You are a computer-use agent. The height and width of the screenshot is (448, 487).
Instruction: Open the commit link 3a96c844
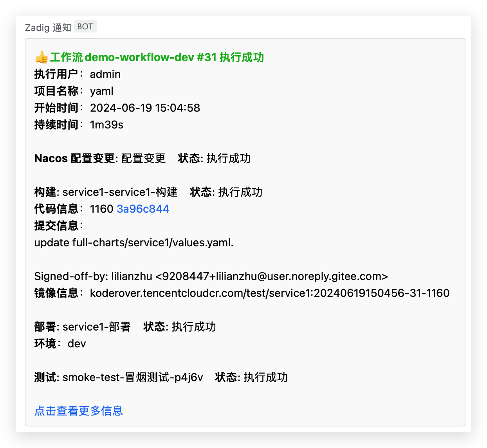tap(143, 209)
